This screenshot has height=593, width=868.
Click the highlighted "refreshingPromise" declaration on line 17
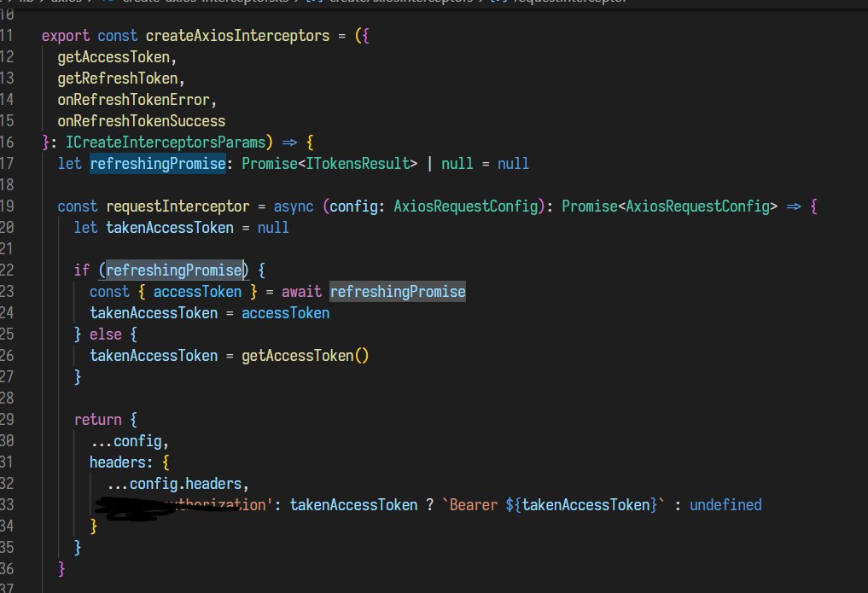click(x=158, y=164)
